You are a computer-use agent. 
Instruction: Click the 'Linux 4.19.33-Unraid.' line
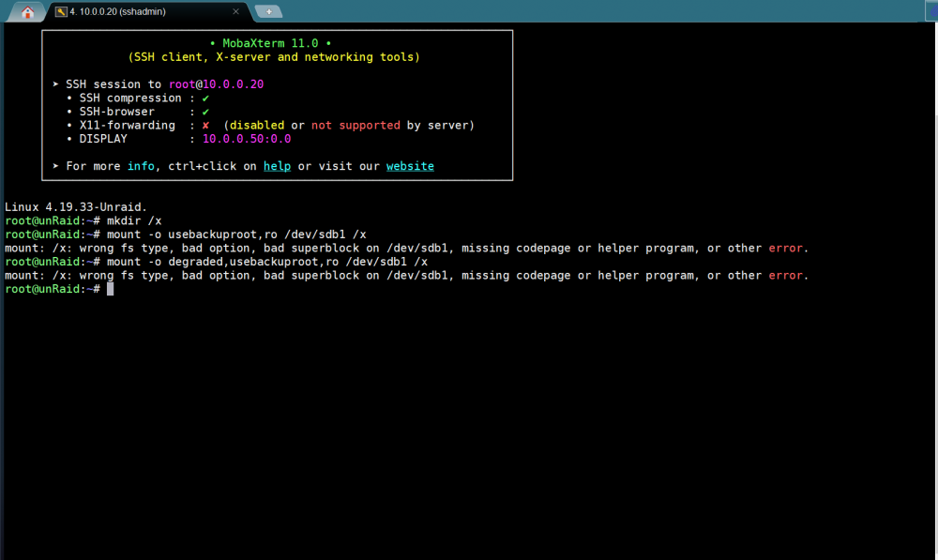[76, 207]
